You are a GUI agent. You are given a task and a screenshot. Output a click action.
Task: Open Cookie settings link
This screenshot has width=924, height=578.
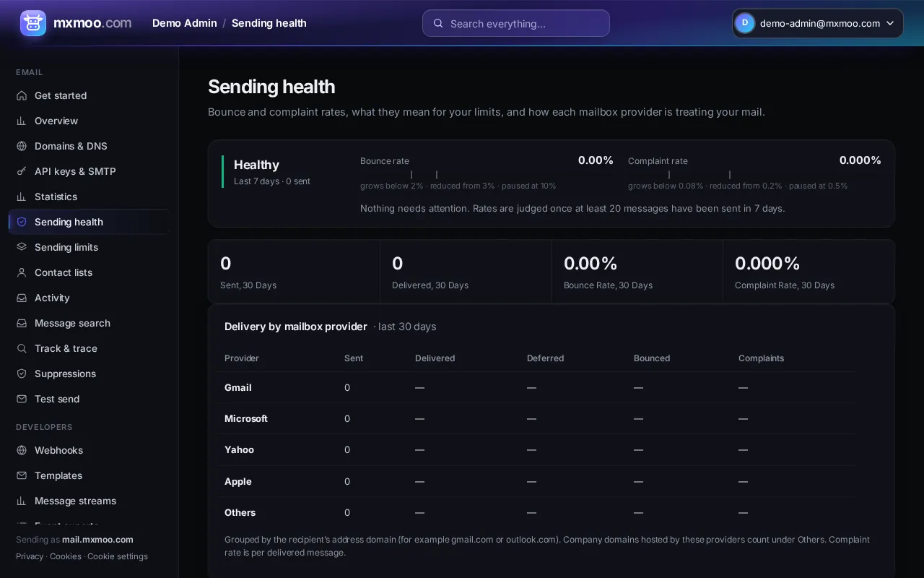[118, 556]
